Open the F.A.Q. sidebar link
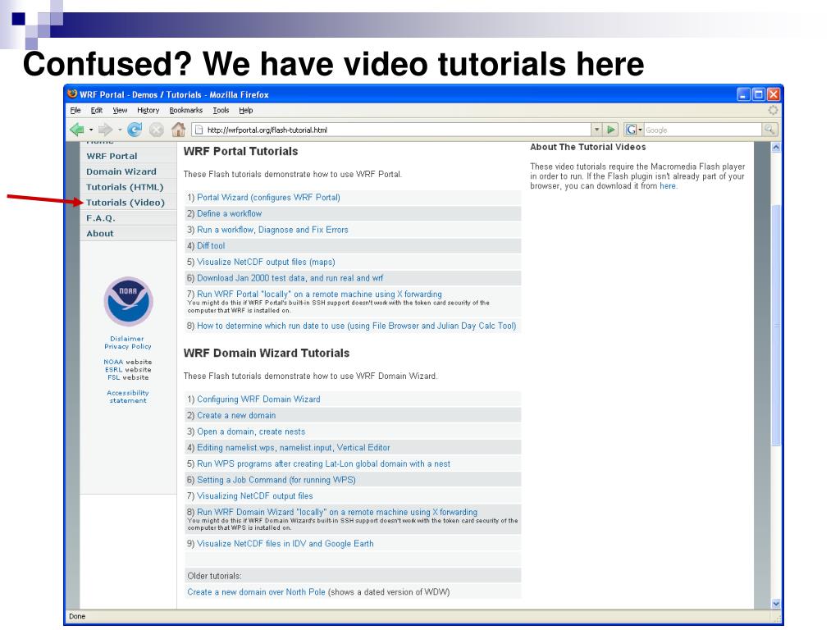Image resolution: width=840 pixels, height=630 pixels. pyautogui.click(x=101, y=218)
